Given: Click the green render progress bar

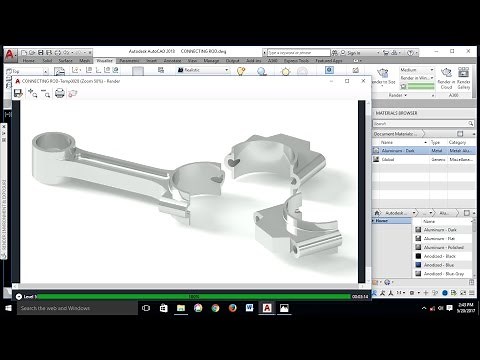Looking at the screenshot, I should tap(193, 296).
